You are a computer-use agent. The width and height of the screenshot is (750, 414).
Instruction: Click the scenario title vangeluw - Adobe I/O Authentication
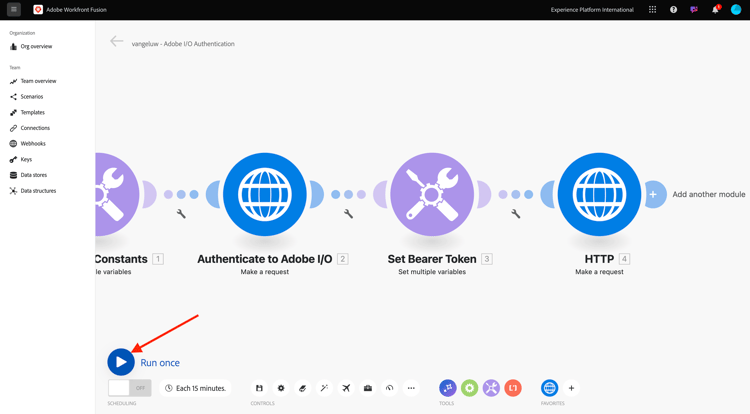click(x=183, y=44)
